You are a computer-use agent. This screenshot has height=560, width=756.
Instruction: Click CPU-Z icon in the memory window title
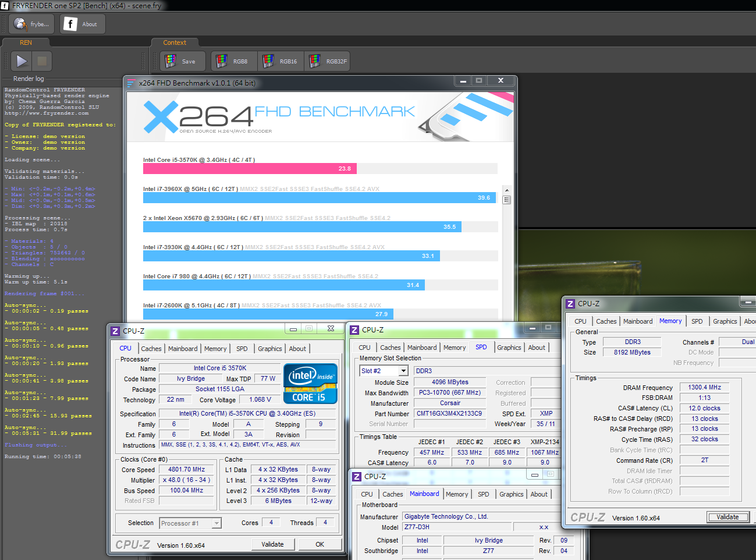(x=570, y=304)
